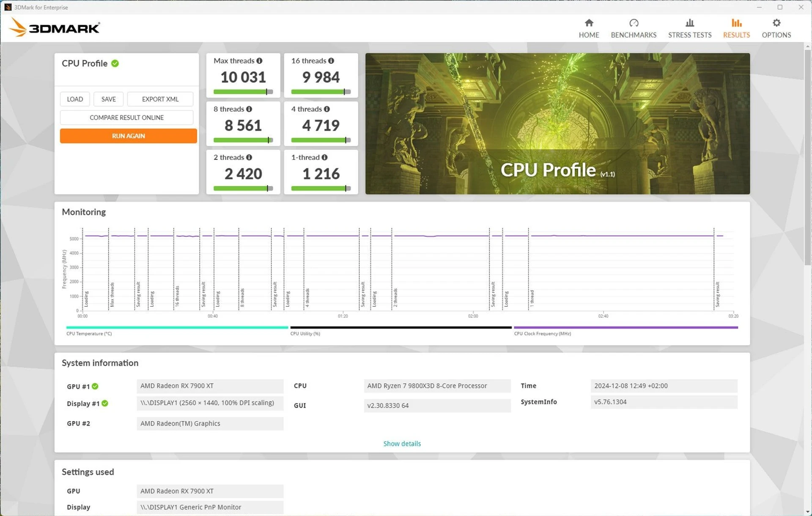Select the RESULTS tab
The image size is (812, 516).
tap(736, 28)
